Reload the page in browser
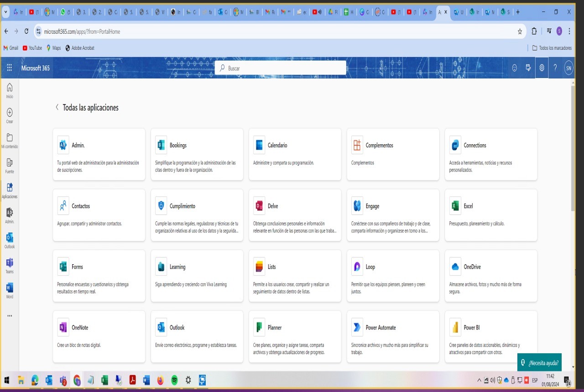The height and width of the screenshot is (392, 584). pos(26,31)
